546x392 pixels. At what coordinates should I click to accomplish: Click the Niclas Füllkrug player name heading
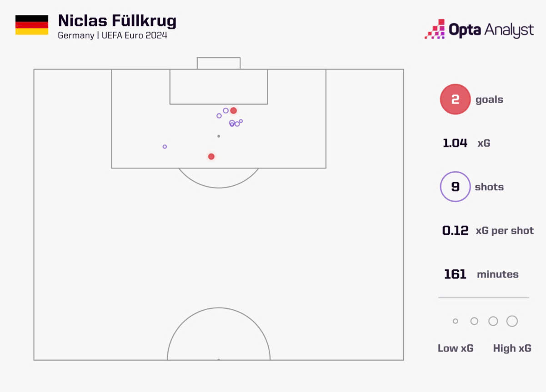click(x=117, y=21)
